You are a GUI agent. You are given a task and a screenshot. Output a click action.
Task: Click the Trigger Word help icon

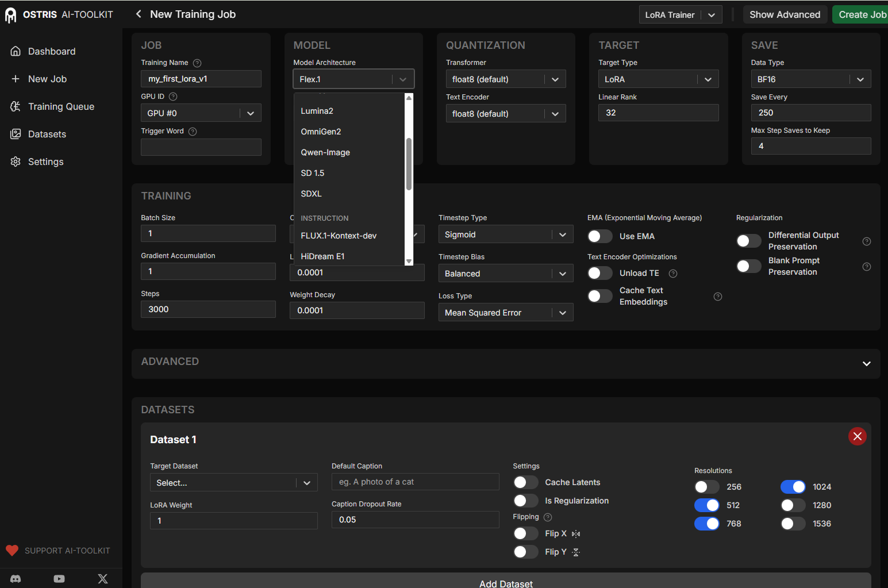pyautogui.click(x=193, y=132)
